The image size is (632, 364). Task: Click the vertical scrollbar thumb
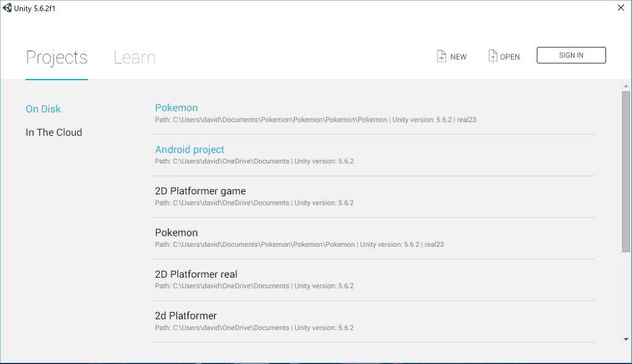click(626, 172)
